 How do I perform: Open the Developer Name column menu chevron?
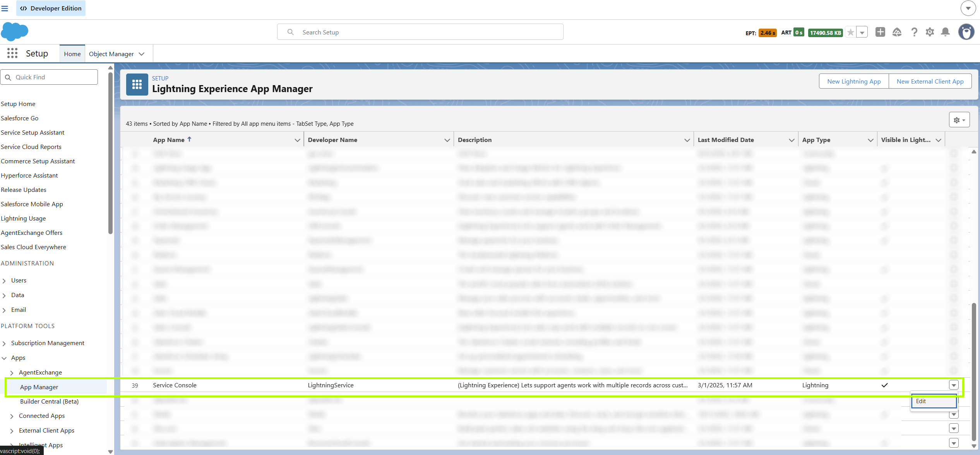[447, 140]
